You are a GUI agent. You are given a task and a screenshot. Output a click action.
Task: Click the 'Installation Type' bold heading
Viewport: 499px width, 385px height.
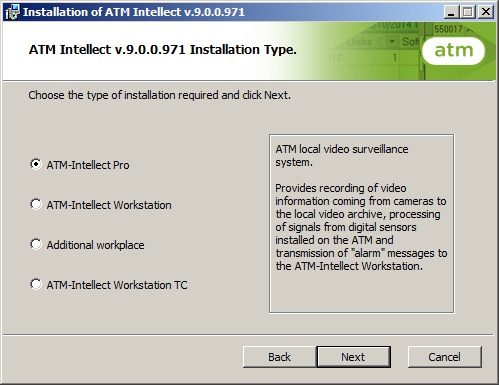click(x=163, y=50)
